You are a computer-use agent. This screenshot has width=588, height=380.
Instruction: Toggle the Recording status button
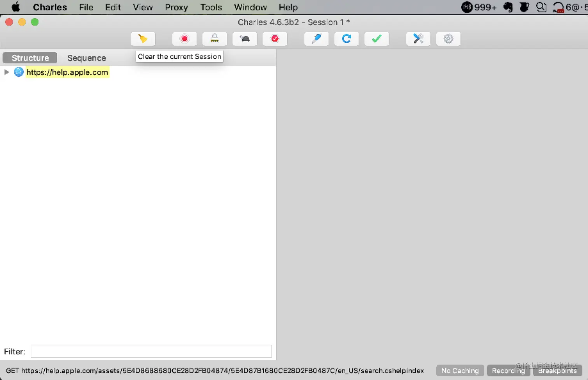508,371
